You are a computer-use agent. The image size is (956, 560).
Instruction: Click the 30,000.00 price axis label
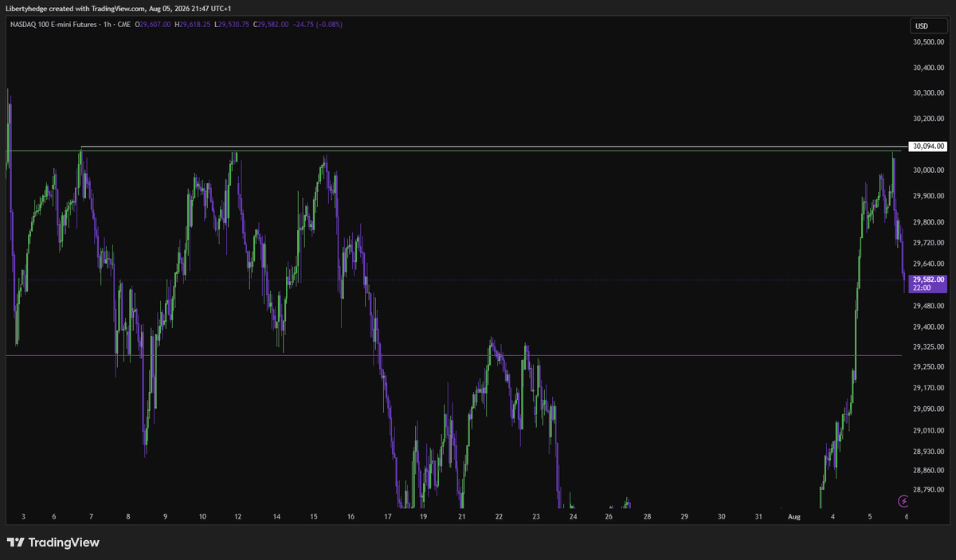tap(929, 171)
